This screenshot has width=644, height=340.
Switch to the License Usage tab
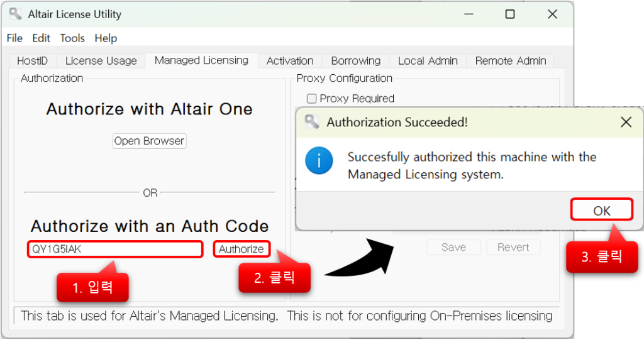pyautogui.click(x=101, y=61)
